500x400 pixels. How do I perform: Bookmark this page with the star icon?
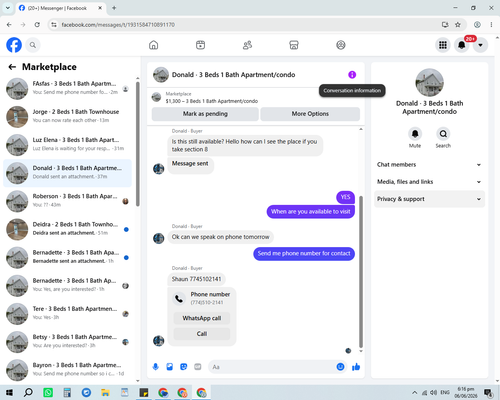458,25
